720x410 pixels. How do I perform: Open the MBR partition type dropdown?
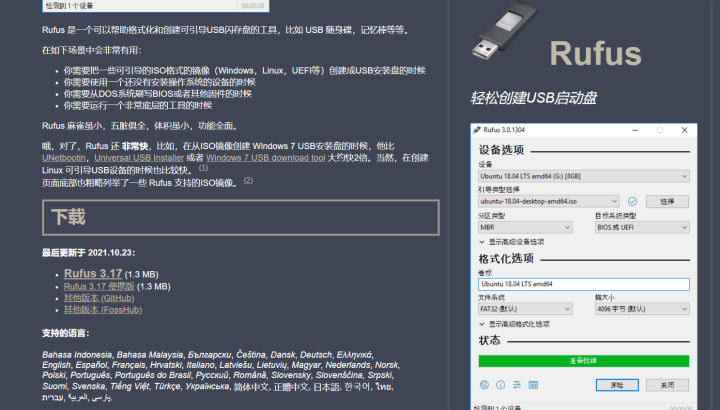click(x=525, y=227)
